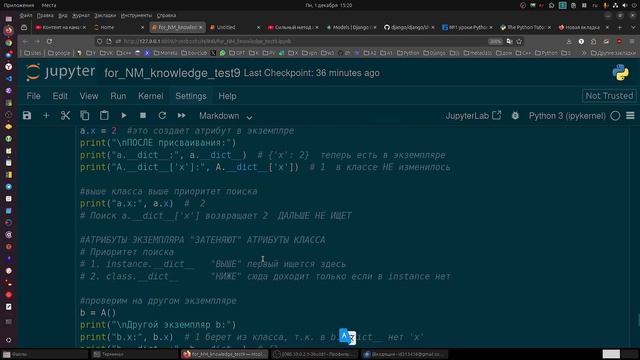Switch kernel via Python 3 (ipykernel)
The width and height of the screenshot is (640, 360).
[567, 116]
